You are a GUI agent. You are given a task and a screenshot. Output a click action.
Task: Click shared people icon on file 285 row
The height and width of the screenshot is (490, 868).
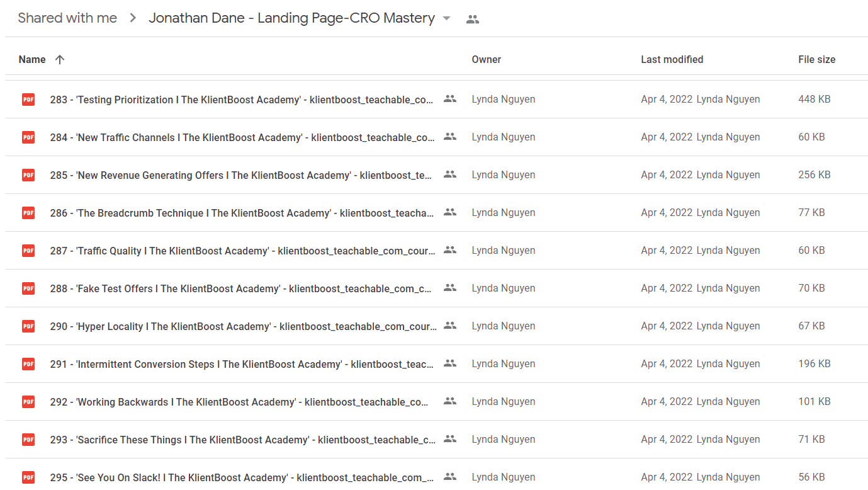click(449, 174)
